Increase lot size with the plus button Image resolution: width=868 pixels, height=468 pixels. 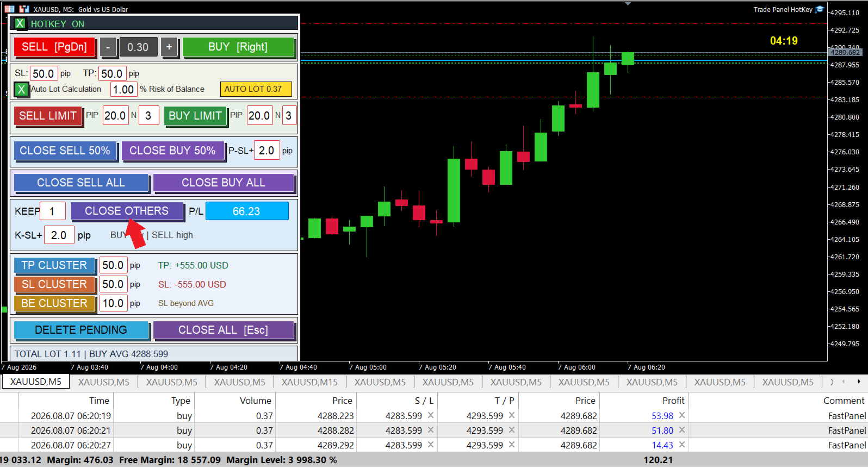coord(169,47)
